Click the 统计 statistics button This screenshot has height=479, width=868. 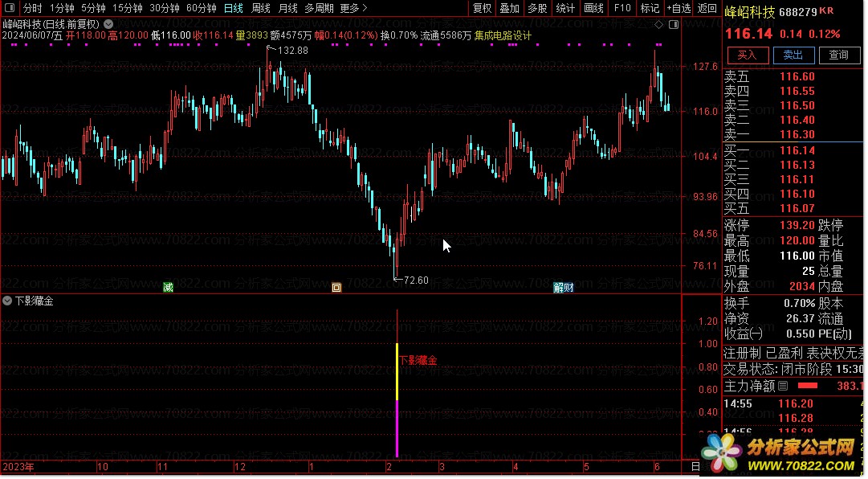click(x=565, y=8)
